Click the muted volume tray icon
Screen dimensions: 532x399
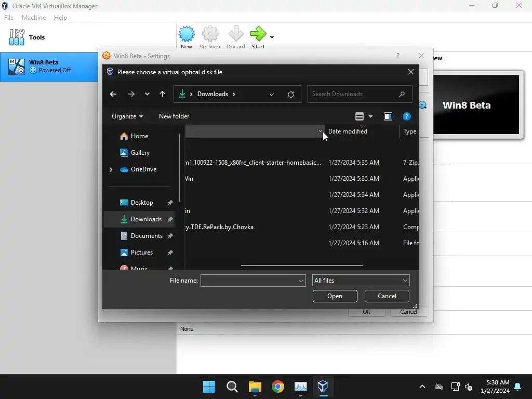(469, 387)
